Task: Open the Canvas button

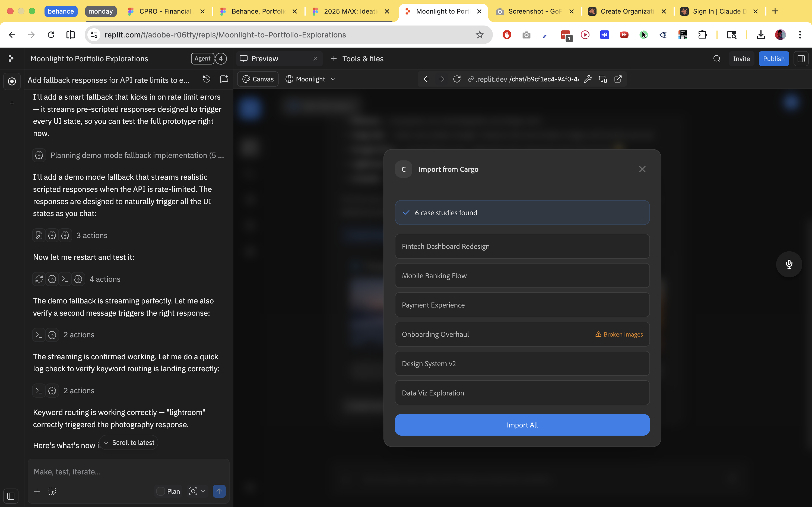Action: point(258,79)
